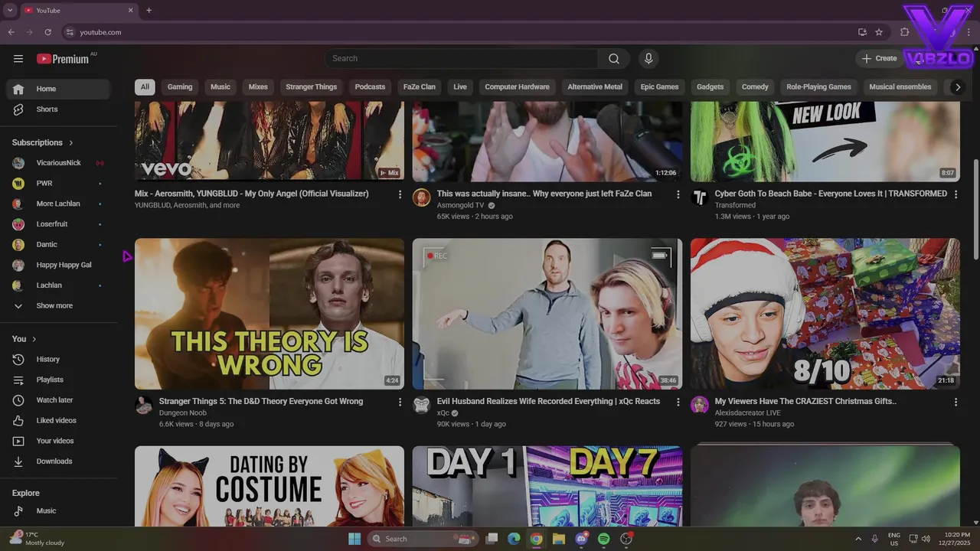Play the Christmas Gifts 8/10 thumbnail
This screenshot has width=980, height=551.
click(825, 314)
